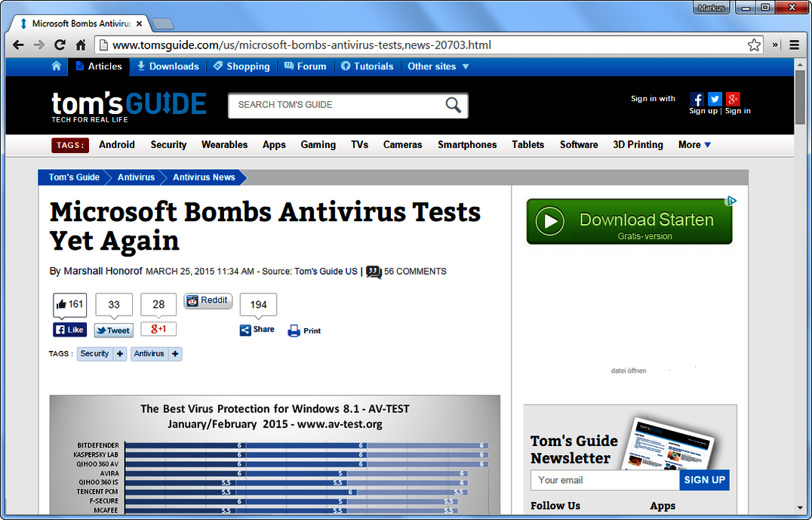Share the article on Reddit
Screen dimensions: 812x520
(x=208, y=300)
